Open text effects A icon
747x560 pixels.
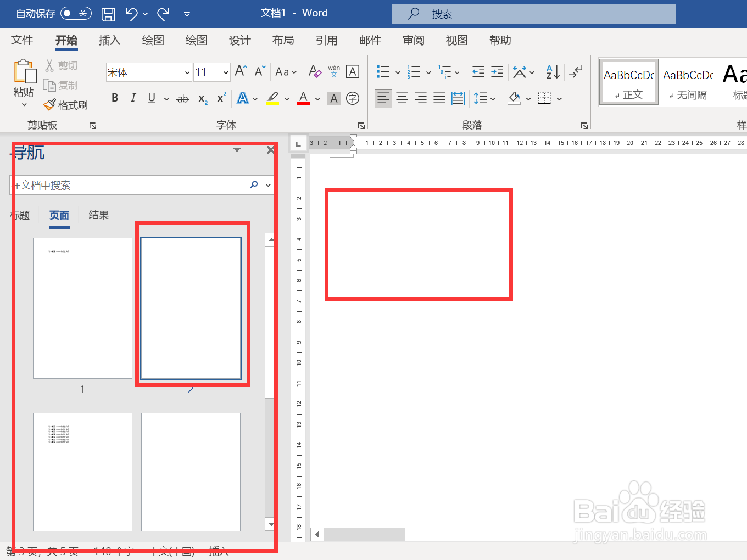[243, 98]
